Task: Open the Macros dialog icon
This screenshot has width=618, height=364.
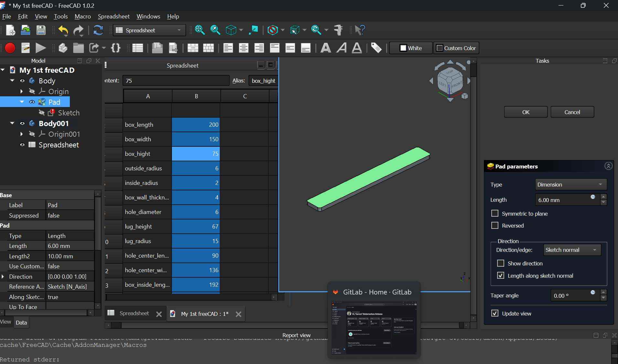Action: tap(26, 48)
